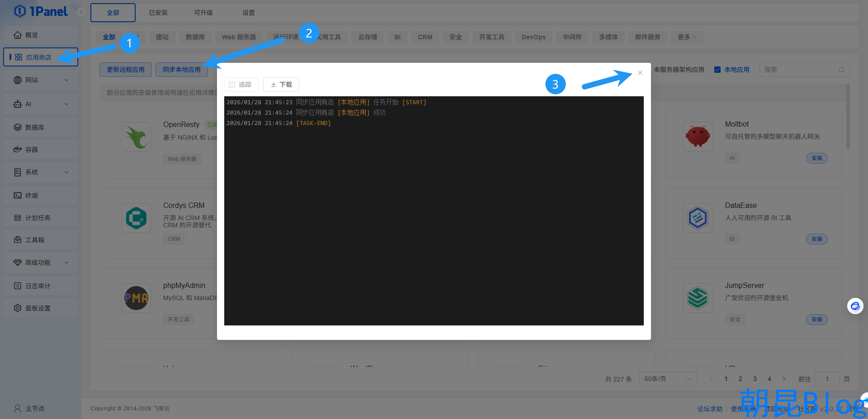Go to the next page arrow
The width and height of the screenshot is (868, 419).
click(x=784, y=379)
